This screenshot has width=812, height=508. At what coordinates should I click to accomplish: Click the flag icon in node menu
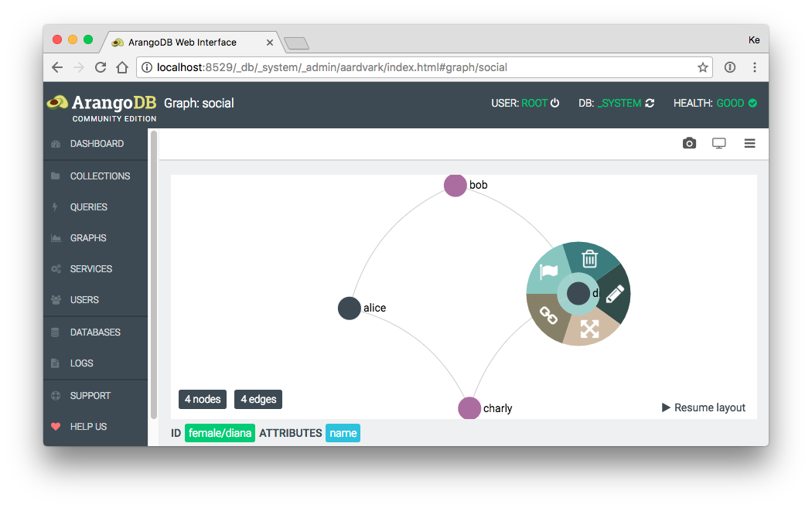click(x=548, y=271)
